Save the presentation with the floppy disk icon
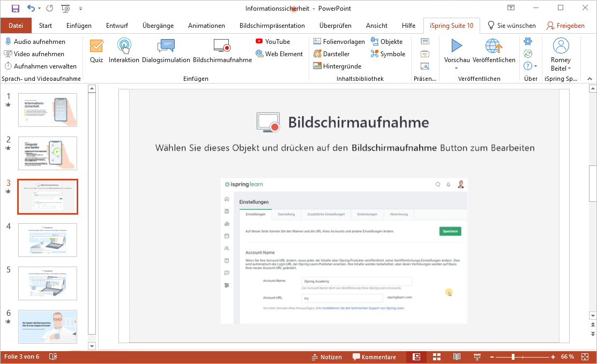597x364 pixels. (x=15, y=9)
